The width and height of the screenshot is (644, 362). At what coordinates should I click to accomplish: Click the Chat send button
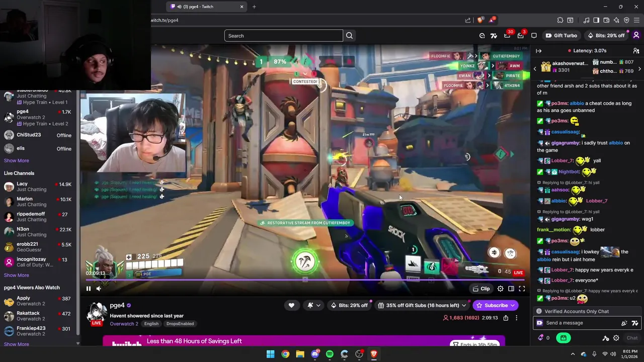[x=632, y=338]
